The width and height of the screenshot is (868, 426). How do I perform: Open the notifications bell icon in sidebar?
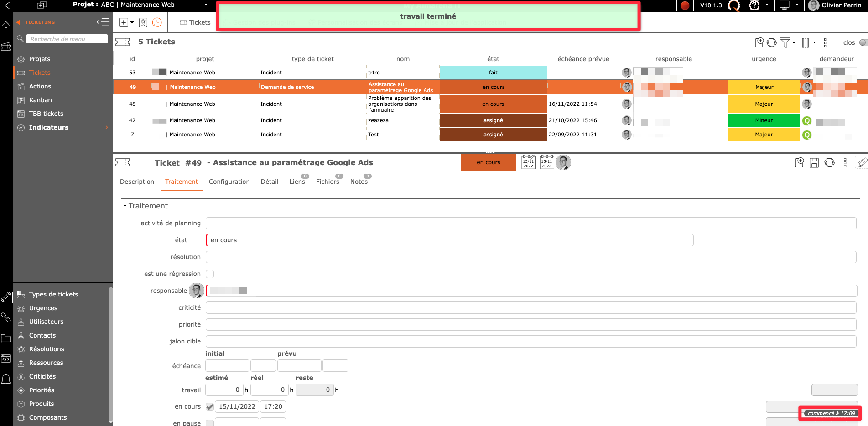[x=6, y=379]
